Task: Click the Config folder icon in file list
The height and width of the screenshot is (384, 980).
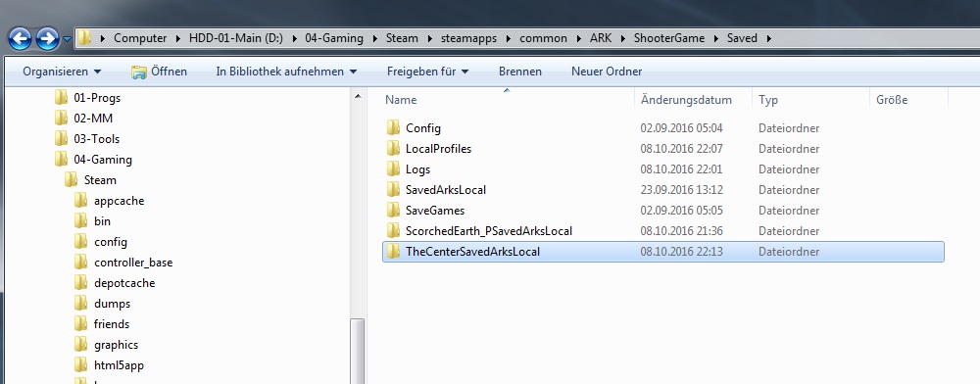Action: click(393, 128)
